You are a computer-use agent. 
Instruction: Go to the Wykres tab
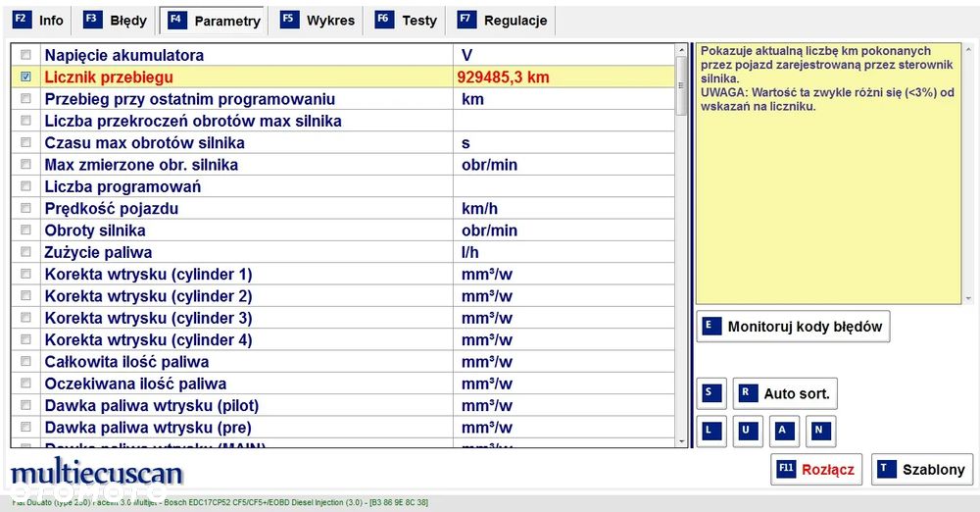(x=318, y=20)
